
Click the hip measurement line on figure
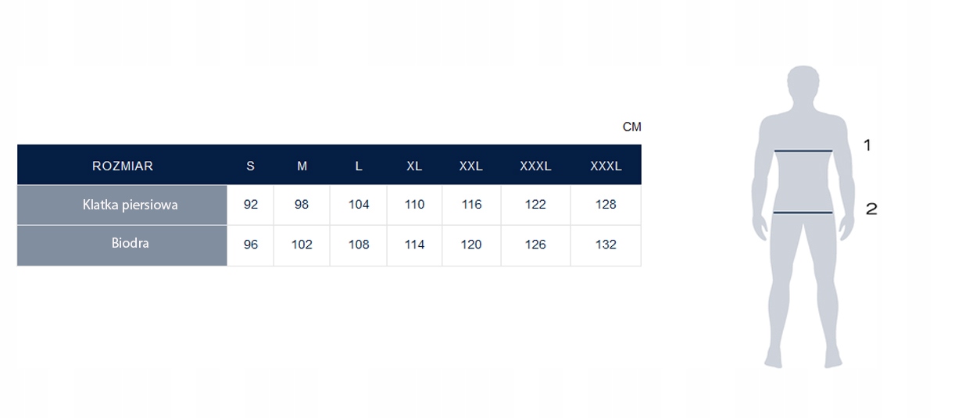(803, 212)
